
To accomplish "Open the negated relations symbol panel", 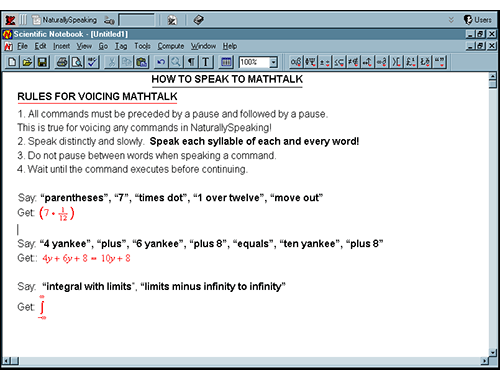I will click(353, 62).
